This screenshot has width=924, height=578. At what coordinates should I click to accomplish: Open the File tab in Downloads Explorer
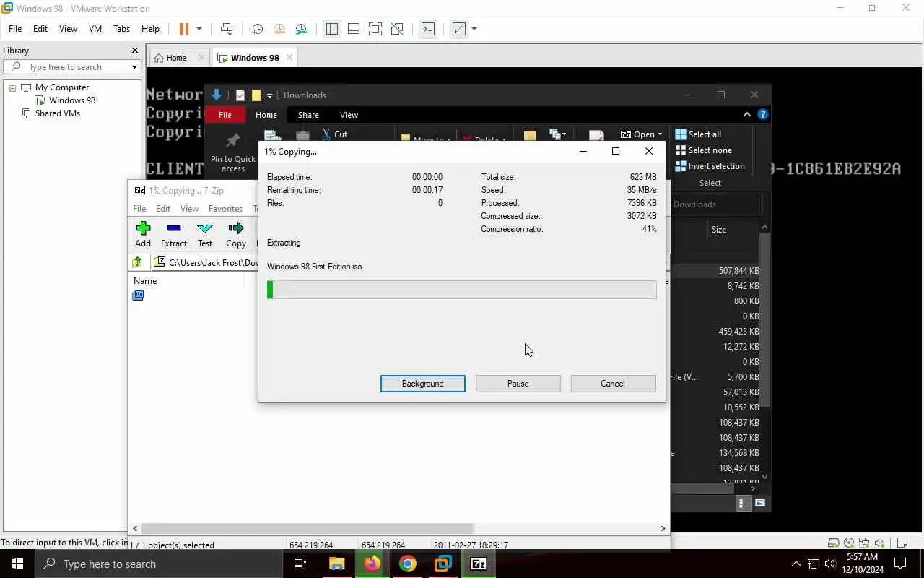tap(225, 115)
